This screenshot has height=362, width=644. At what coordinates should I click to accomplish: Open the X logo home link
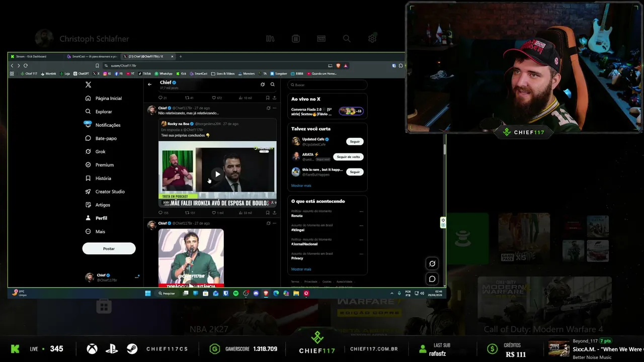coord(89,85)
